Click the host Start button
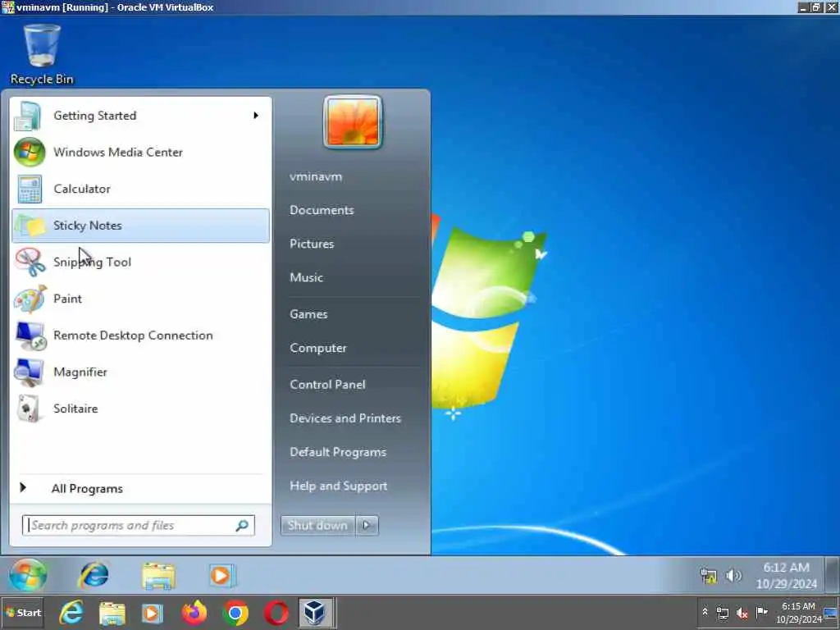 point(22,613)
